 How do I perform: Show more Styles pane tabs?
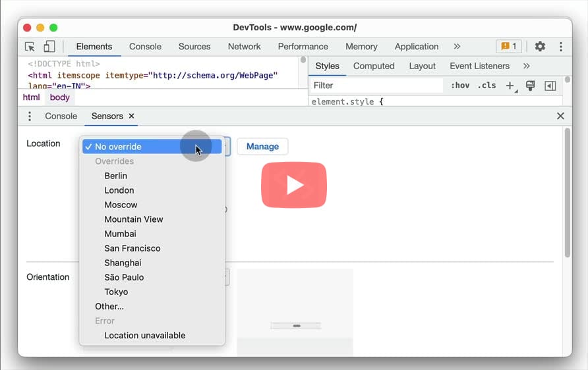click(x=527, y=66)
